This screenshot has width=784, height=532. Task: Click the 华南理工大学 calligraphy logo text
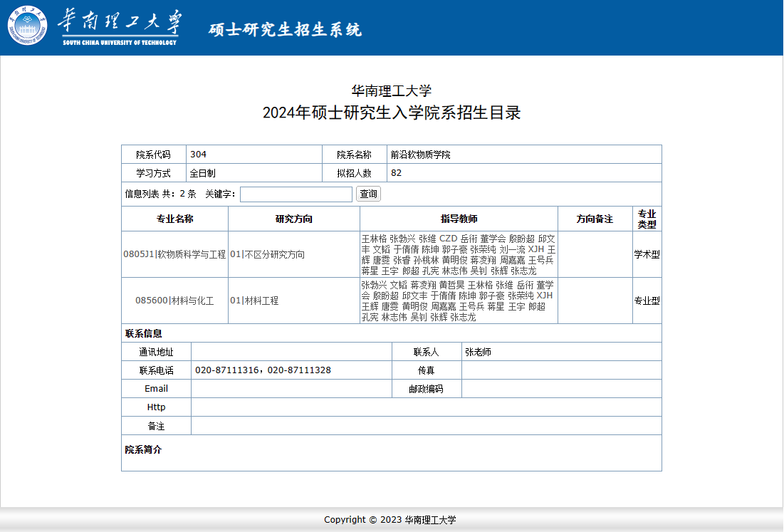point(120,26)
